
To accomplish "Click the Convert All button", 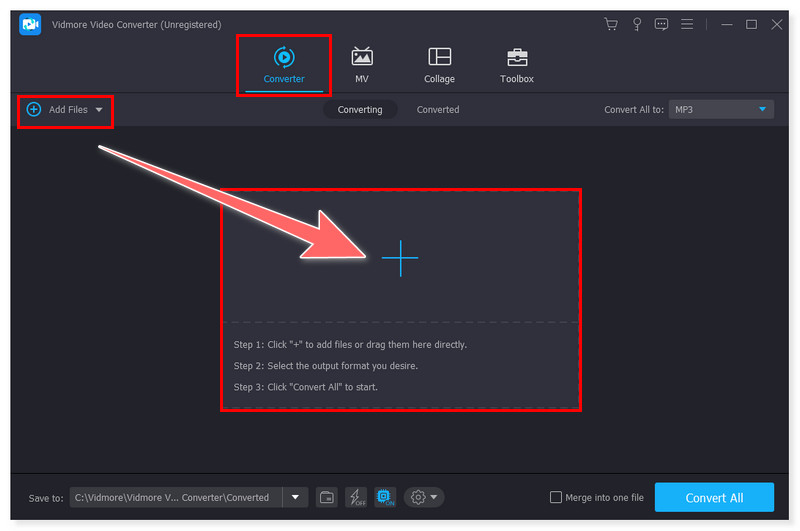I will [714, 497].
